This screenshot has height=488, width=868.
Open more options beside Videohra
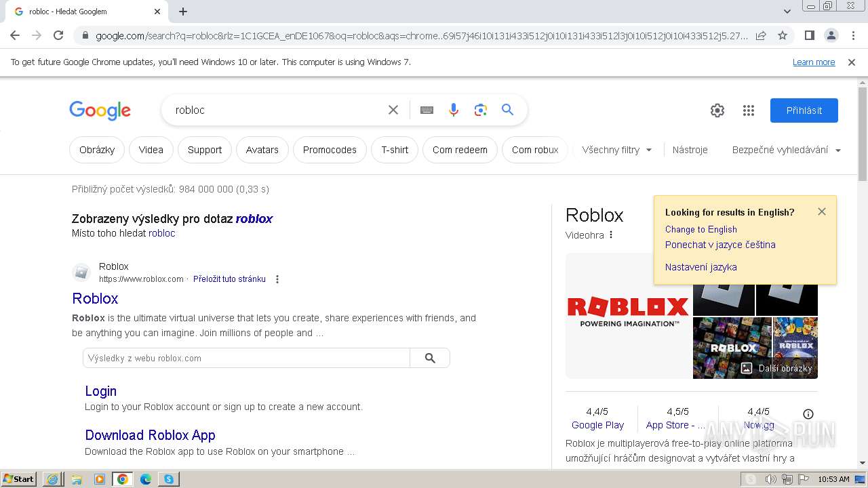[611, 235]
